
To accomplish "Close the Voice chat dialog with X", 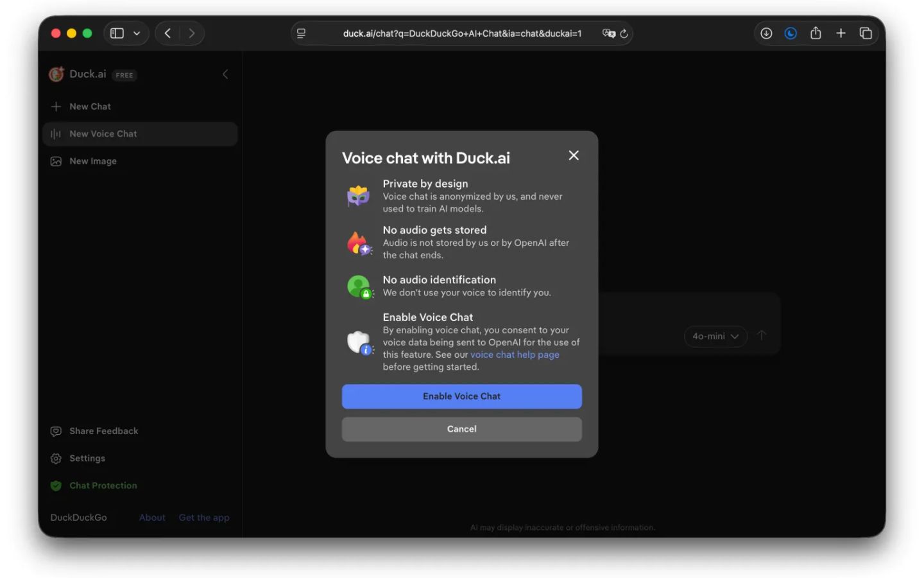I will [x=574, y=155].
